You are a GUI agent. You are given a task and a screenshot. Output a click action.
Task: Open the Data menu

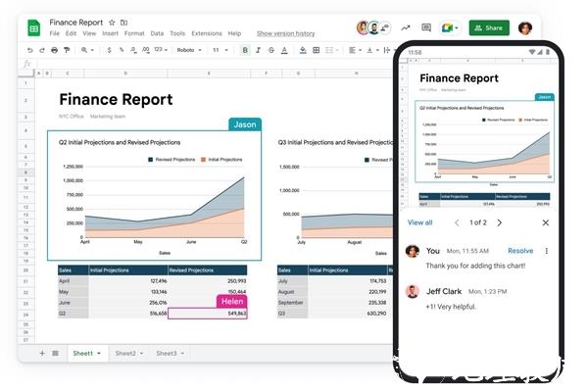coord(157,33)
